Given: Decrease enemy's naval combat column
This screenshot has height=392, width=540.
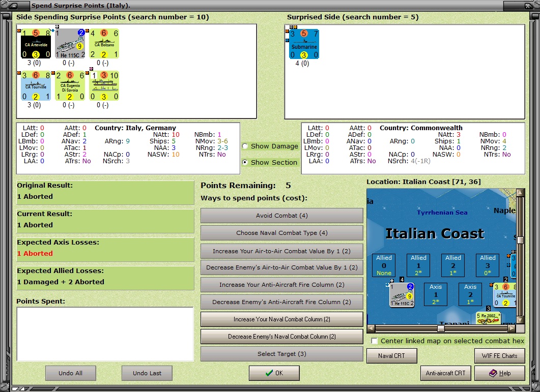Looking at the screenshot, I should pyautogui.click(x=282, y=337).
